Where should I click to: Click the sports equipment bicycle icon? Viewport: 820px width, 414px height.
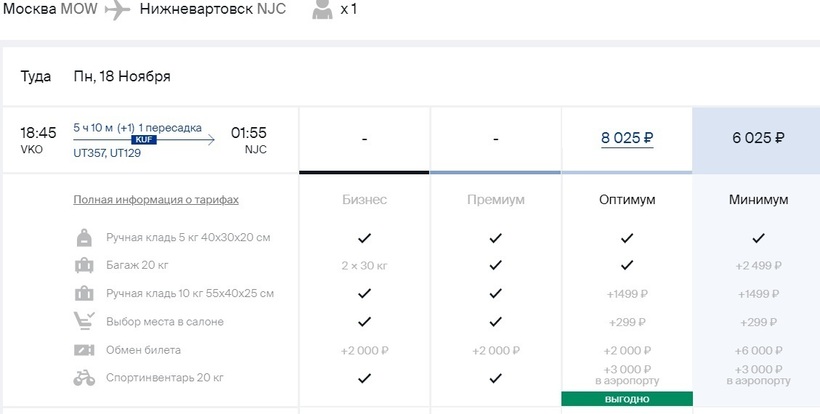point(84,378)
